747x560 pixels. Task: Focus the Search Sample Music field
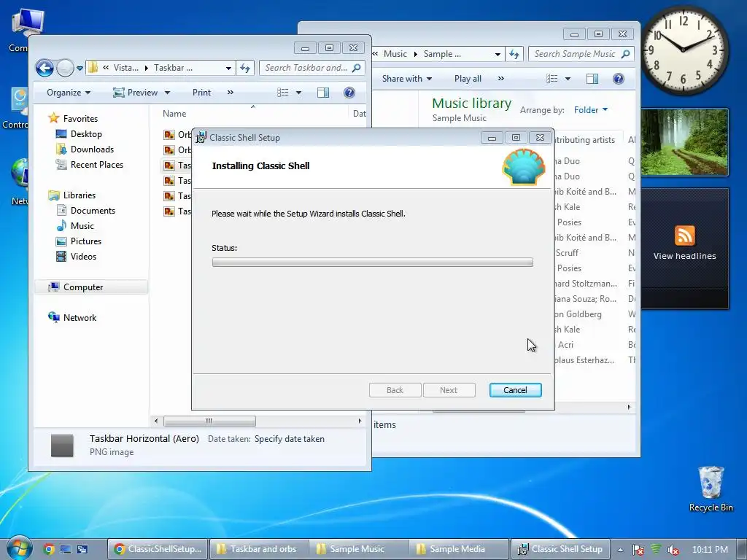[x=581, y=54]
